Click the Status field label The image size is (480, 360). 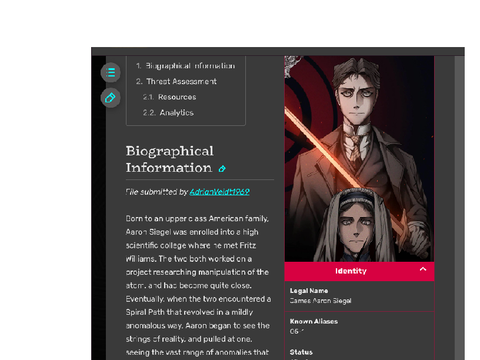click(x=301, y=352)
